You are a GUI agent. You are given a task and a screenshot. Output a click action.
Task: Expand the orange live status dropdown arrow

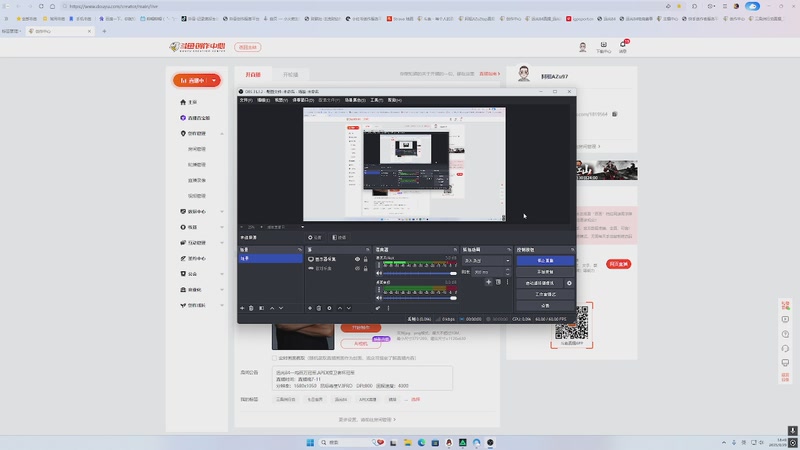(214, 81)
